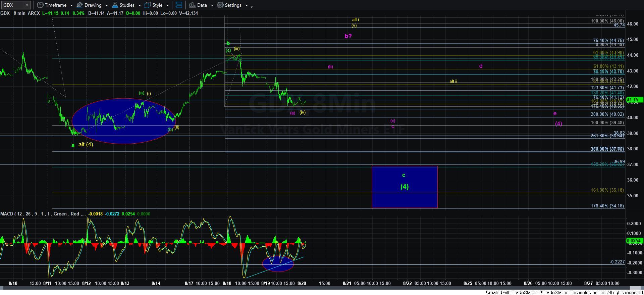Expand the Studies dropdown arrow
Viewport: 644px width, 295px height.
pyautogui.click(x=140, y=5)
